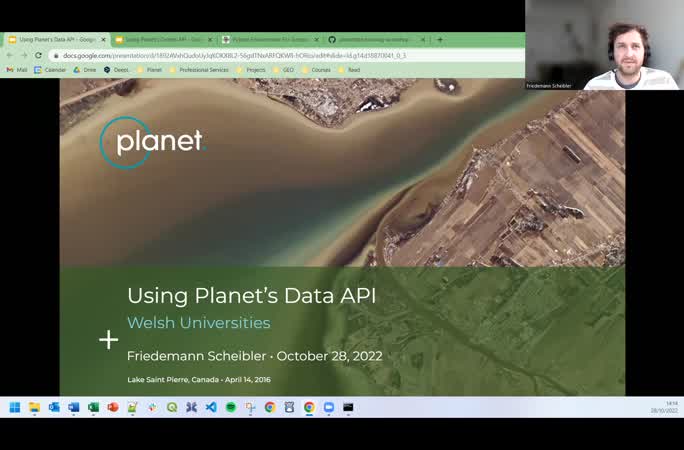Go back in browser history
The height and width of the screenshot is (450, 684).
click(10, 55)
